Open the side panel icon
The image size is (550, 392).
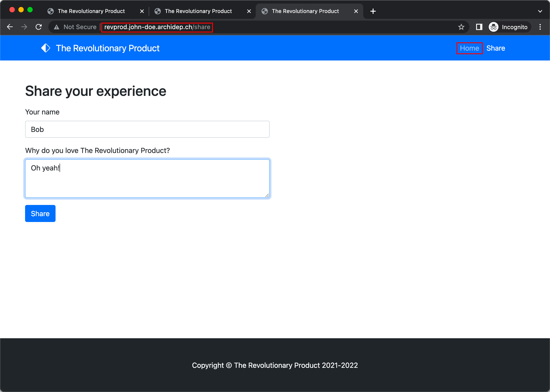click(x=479, y=27)
